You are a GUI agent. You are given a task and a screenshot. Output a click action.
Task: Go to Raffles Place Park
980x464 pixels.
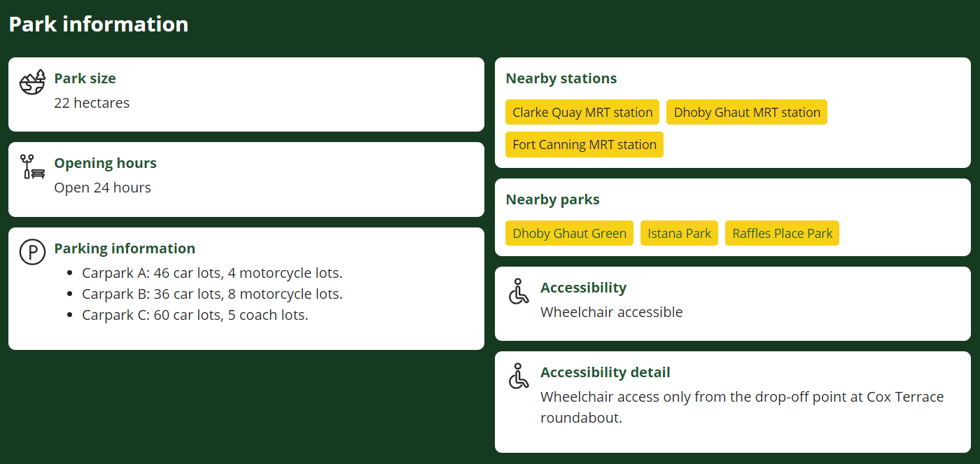click(x=782, y=233)
